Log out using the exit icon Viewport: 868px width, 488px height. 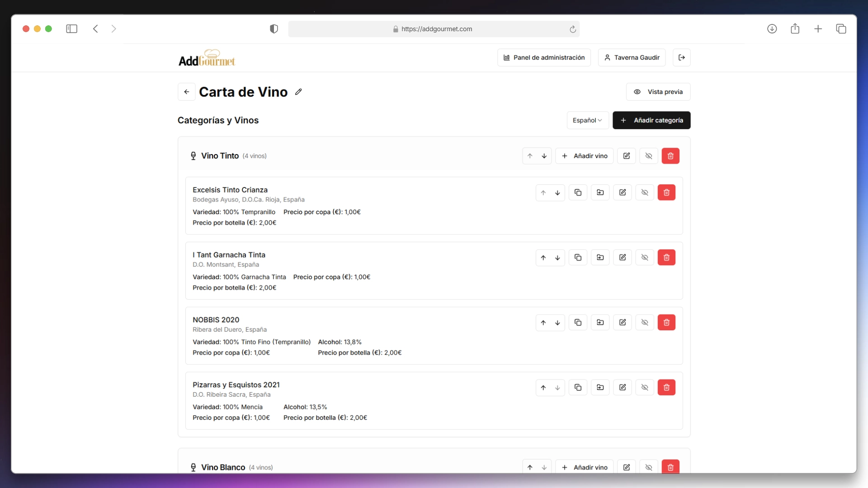[x=682, y=57]
